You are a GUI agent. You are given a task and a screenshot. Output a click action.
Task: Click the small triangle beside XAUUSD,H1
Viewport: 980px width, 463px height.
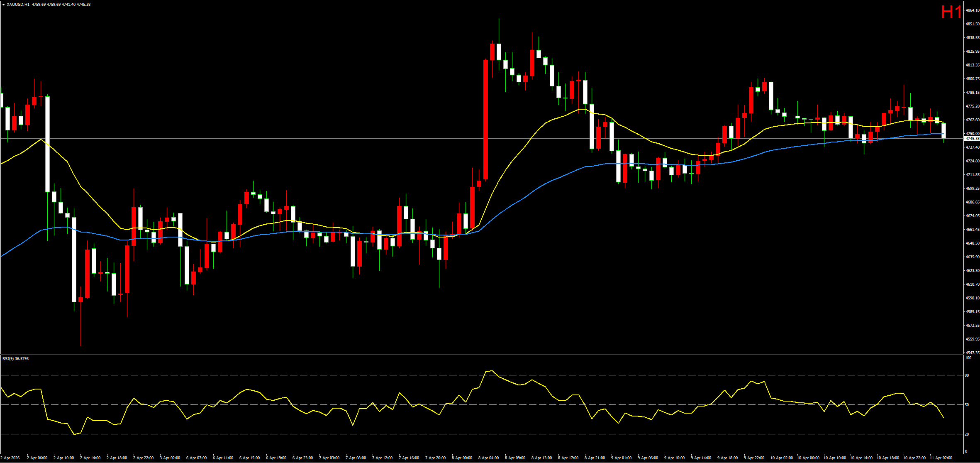[3, 5]
